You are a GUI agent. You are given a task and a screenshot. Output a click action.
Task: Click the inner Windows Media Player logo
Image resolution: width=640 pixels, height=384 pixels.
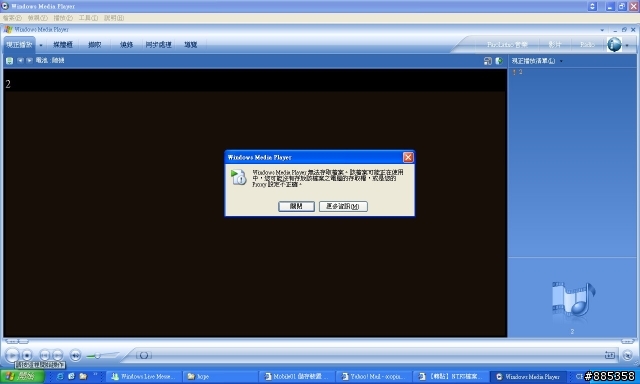(x=8, y=29)
